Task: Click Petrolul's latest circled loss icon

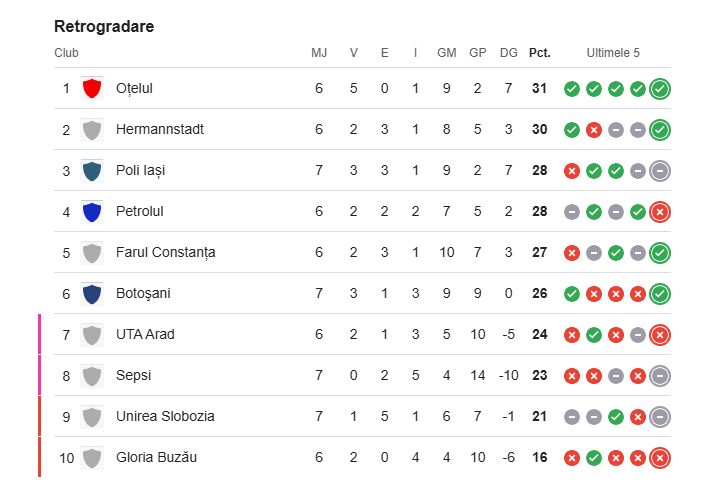Action: (x=659, y=212)
